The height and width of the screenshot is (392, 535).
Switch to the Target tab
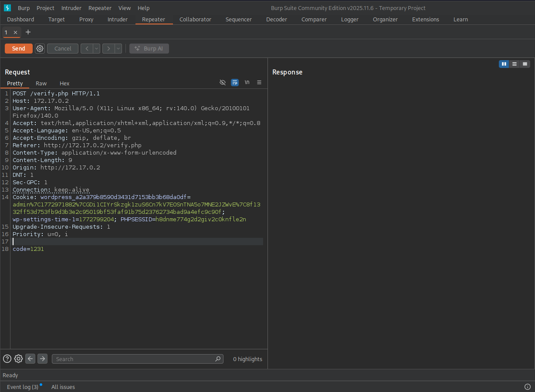(x=57, y=20)
